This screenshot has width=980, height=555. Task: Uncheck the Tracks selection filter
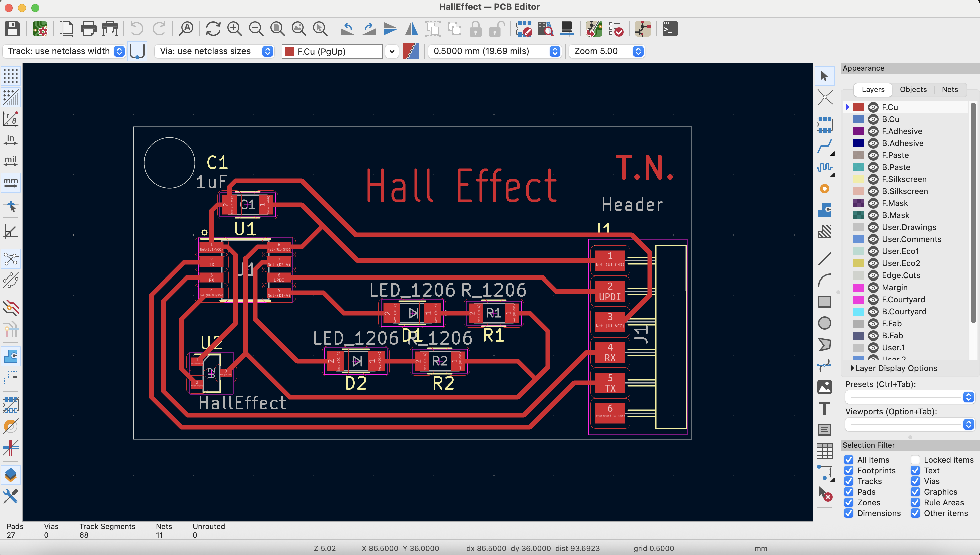tap(849, 481)
